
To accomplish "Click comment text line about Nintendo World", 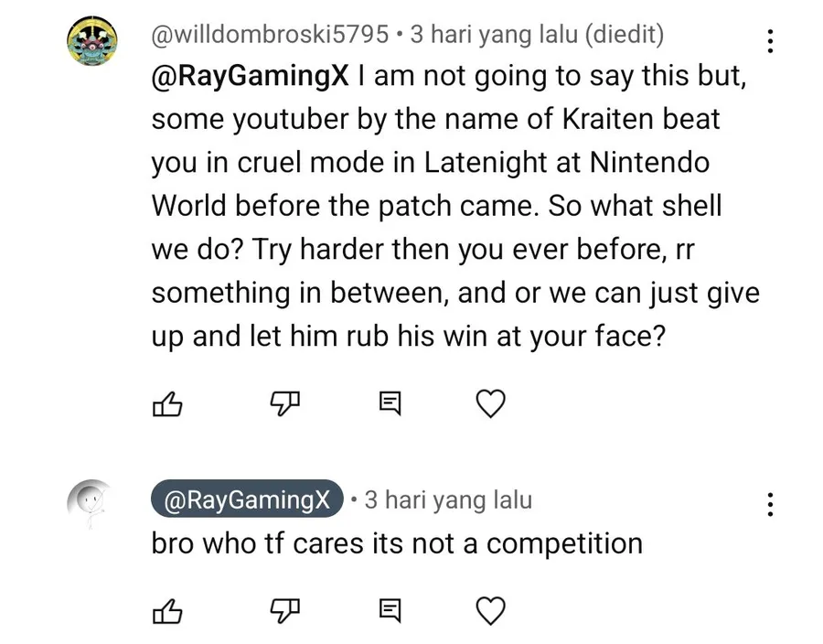I will [x=431, y=162].
